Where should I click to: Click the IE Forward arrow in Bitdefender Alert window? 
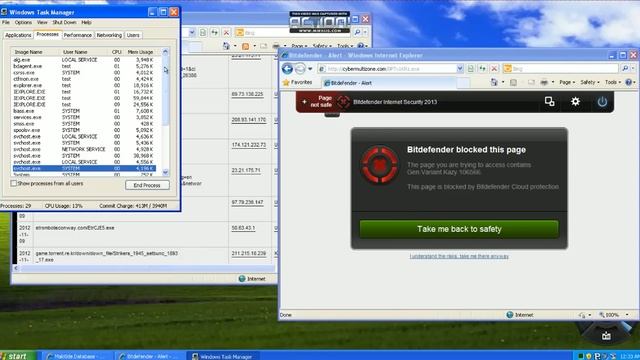coord(300,69)
